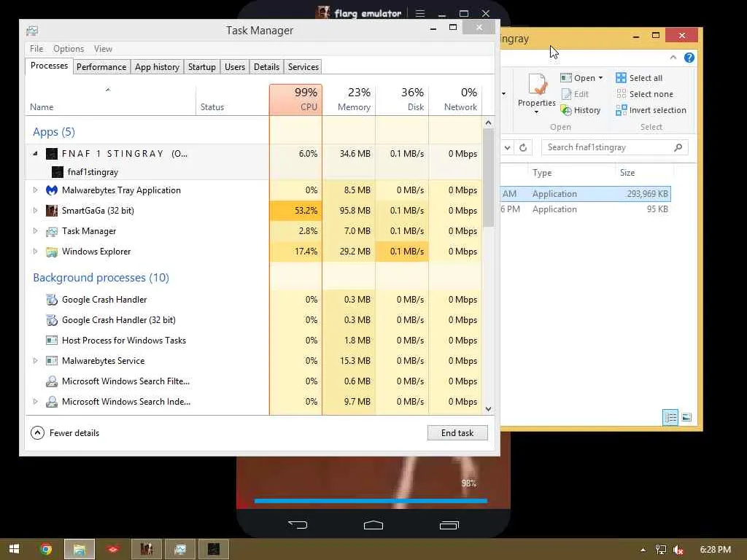The image size is (747, 560).
Task: Select the Processes tab
Action: tap(49, 66)
